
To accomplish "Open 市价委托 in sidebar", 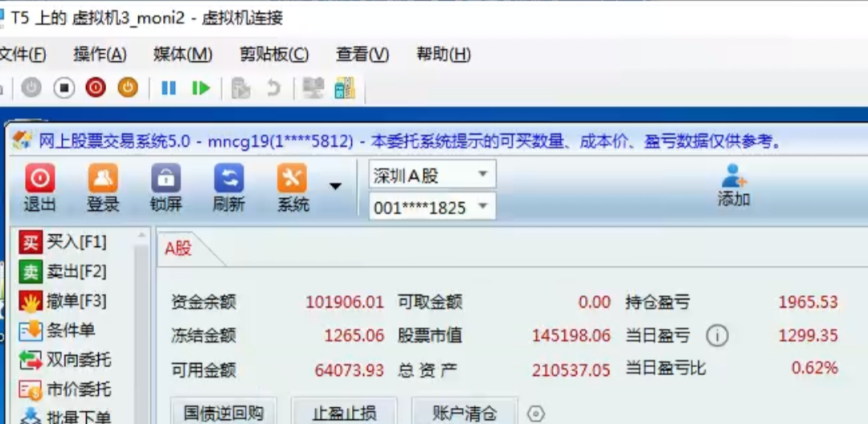I will tap(65, 389).
